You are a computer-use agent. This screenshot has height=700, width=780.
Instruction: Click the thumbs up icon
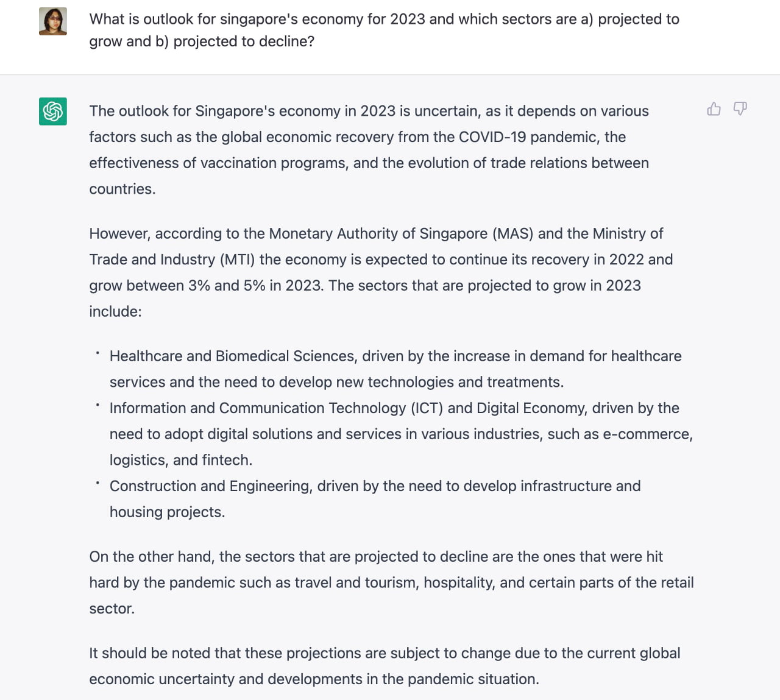714,109
